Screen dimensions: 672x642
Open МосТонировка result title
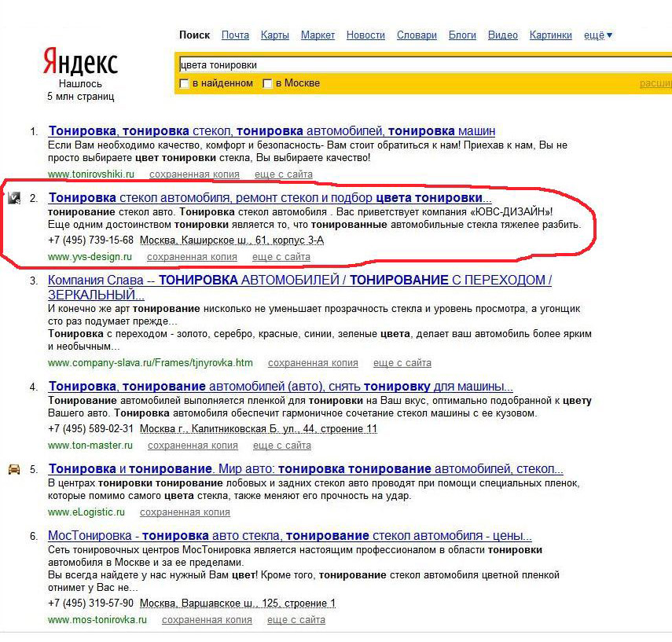click(290, 536)
